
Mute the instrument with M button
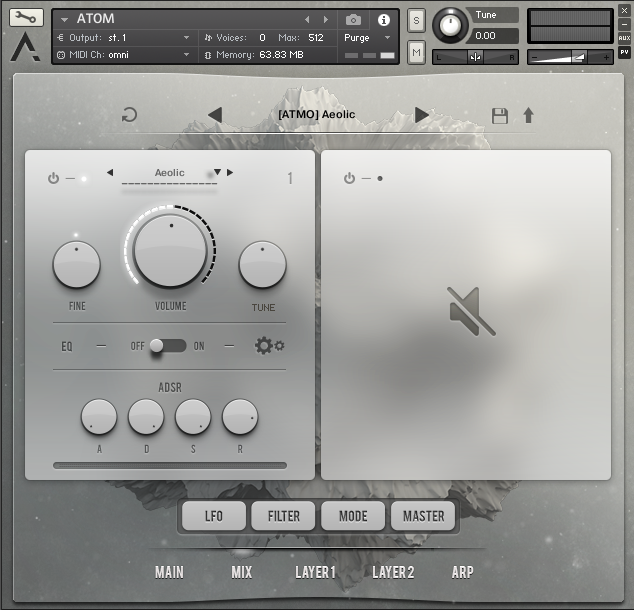tap(416, 53)
